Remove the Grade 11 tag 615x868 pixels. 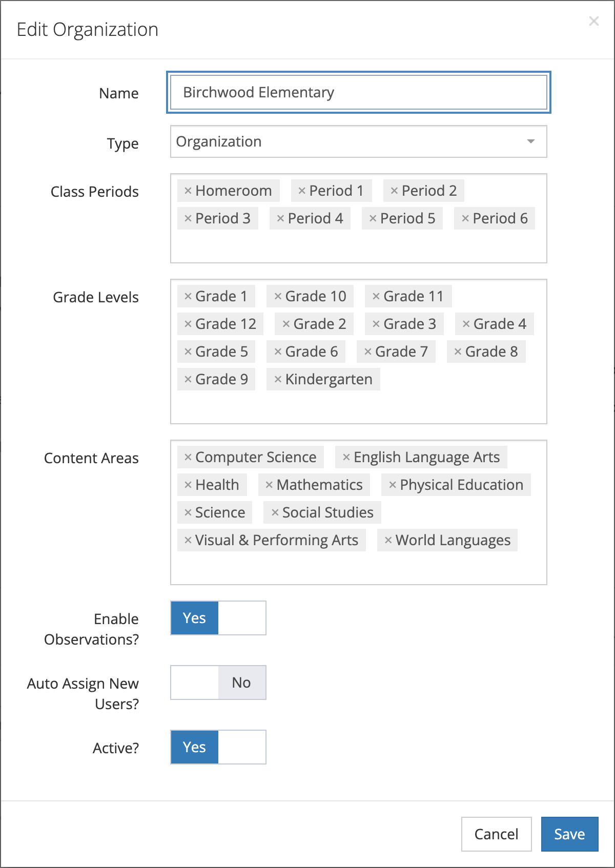pos(376,297)
